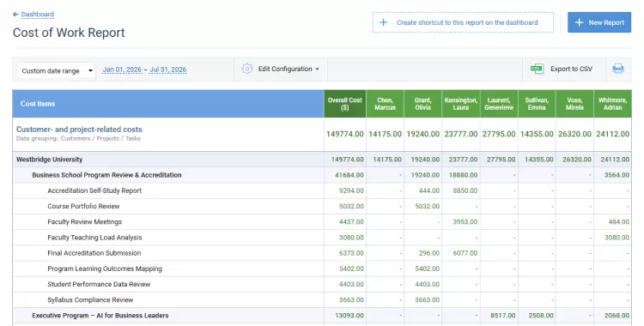644x326 pixels.
Task: Click the 484.00 Whitmore cost cell
Action: 619,221
